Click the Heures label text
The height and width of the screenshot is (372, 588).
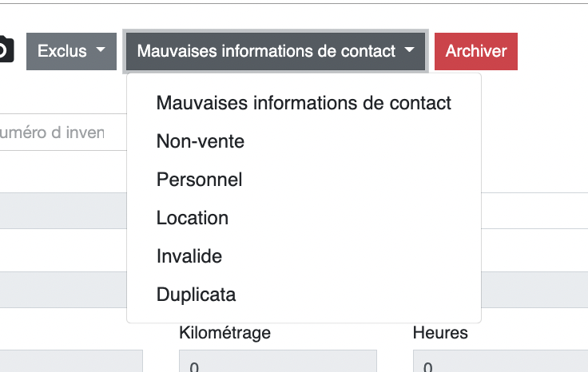click(x=440, y=332)
